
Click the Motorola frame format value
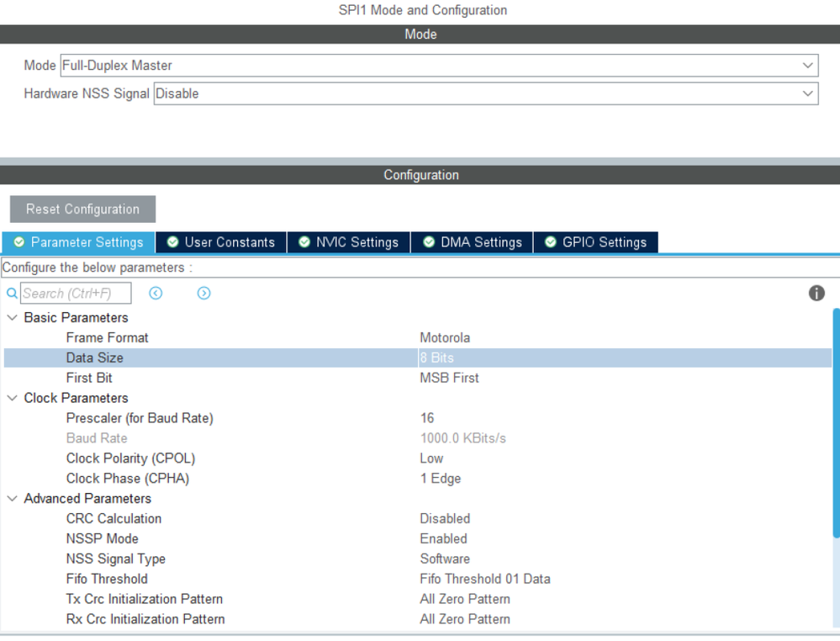coord(445,337)
